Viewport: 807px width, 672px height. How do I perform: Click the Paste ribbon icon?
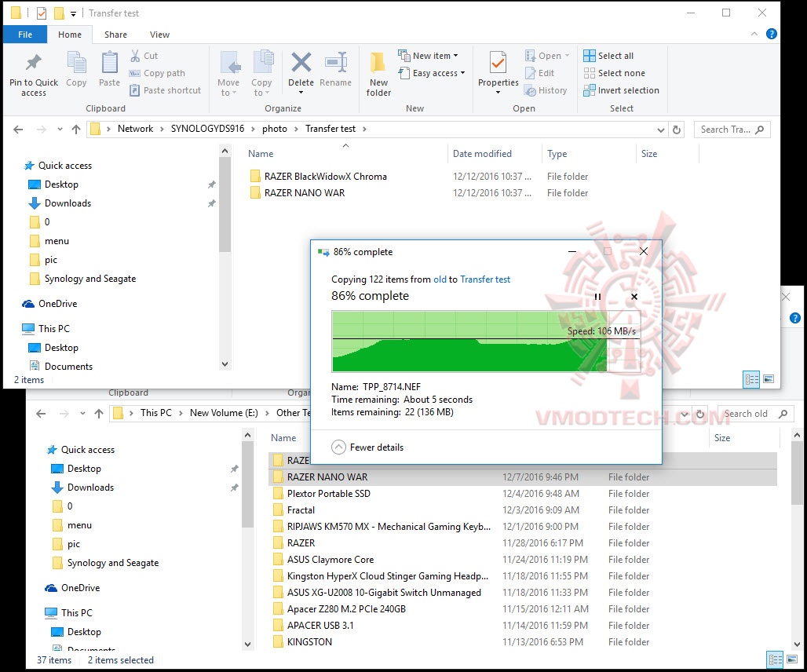pos(109,63)
